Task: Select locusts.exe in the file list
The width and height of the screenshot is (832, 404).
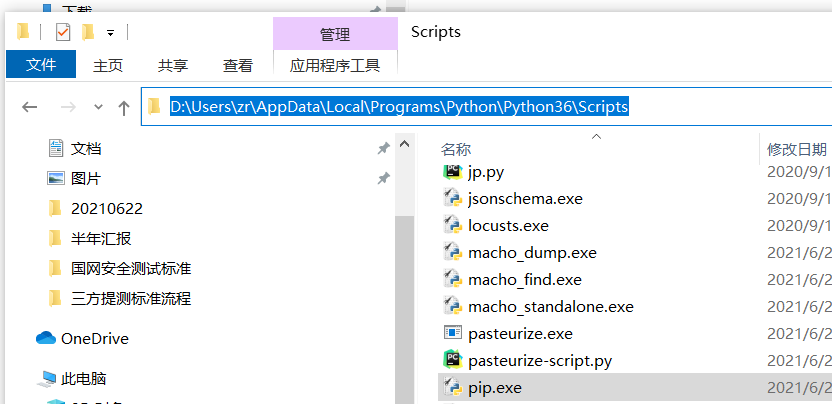Action: 508,226
